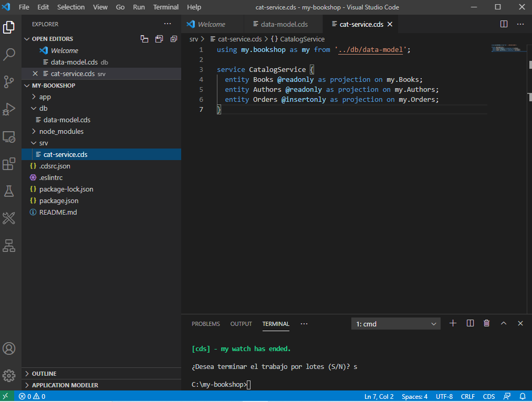532x402 pixels.
Task: Click the CRLF line ending indicator
Action: (468, 396)
